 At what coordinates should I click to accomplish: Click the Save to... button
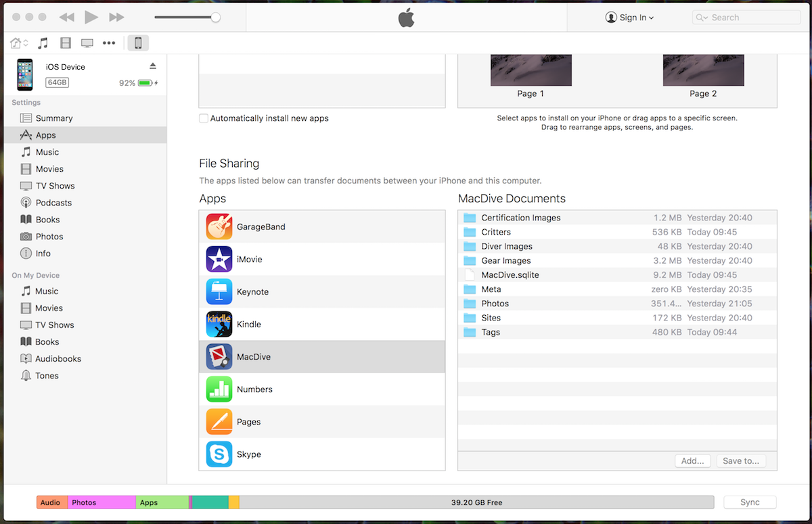click(x=741, y=460)
